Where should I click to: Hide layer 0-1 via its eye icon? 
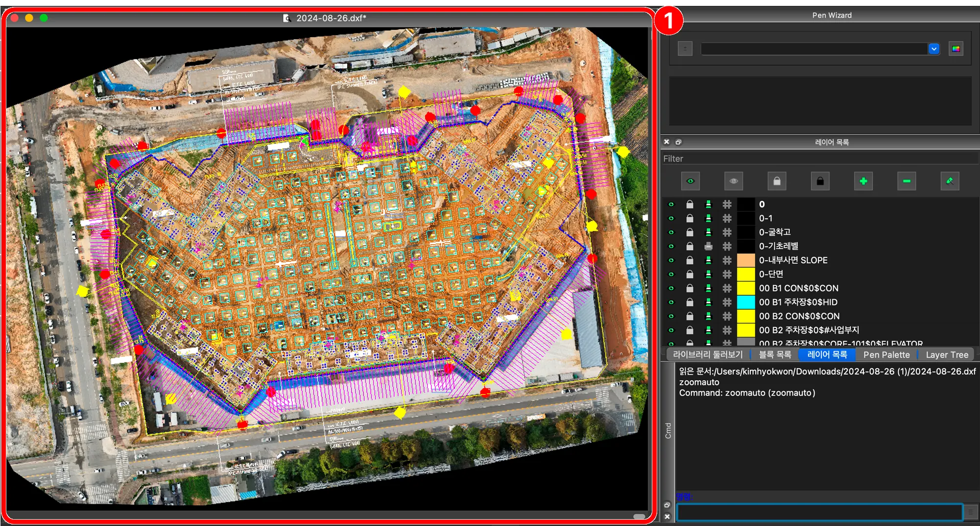[671, 218]
